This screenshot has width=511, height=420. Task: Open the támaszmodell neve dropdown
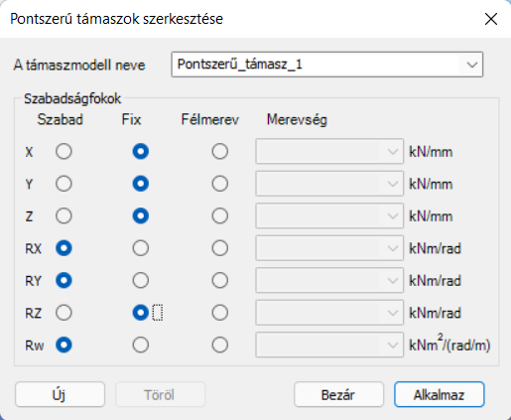(472, 65)
